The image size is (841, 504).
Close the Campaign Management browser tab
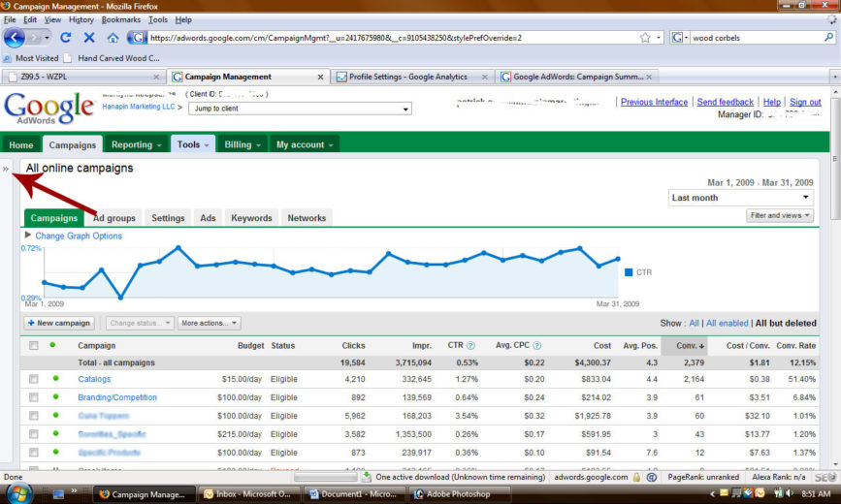tap(320, 77)
